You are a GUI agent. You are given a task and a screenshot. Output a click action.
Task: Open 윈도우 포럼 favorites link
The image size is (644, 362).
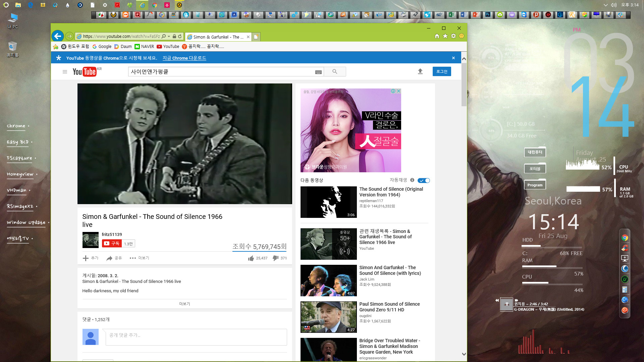(x=75, y=47)
